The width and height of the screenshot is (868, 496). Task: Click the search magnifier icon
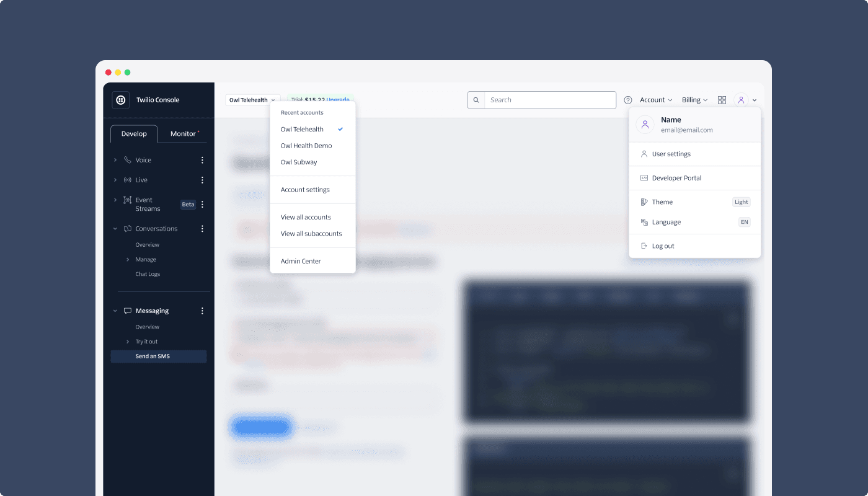(x=476, y=100)
